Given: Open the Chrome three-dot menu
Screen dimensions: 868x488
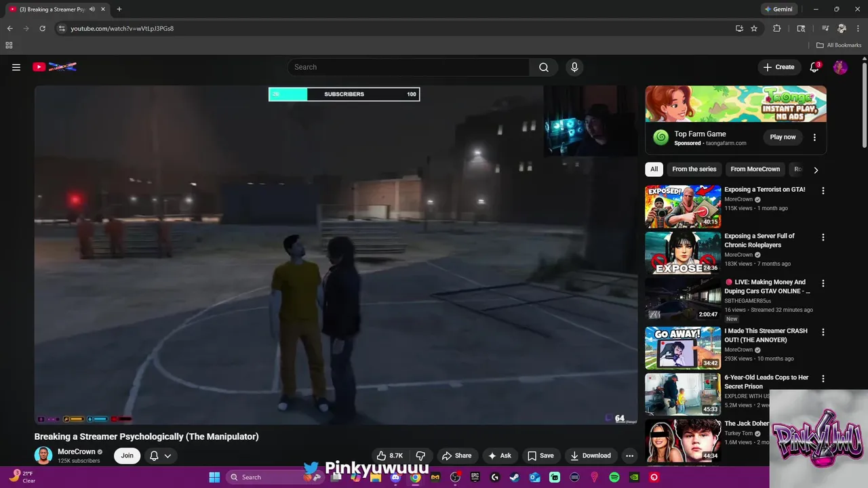Looking at the screenshot, I should 858,28.
